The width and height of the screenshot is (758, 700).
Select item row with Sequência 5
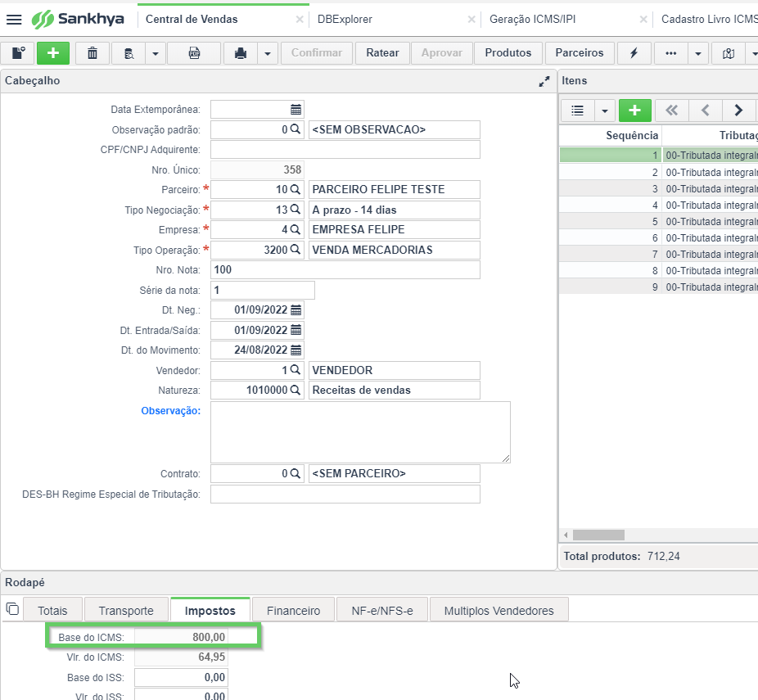658,221
